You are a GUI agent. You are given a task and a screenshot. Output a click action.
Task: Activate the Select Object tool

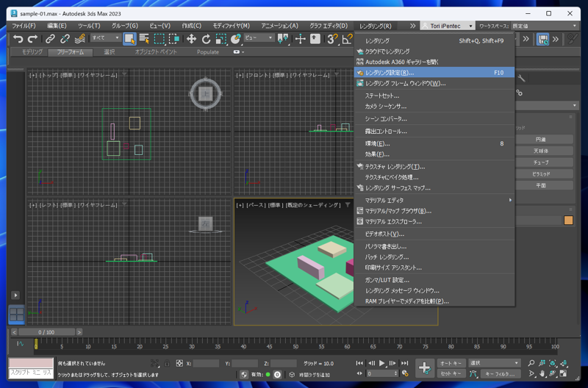(129, 39)
